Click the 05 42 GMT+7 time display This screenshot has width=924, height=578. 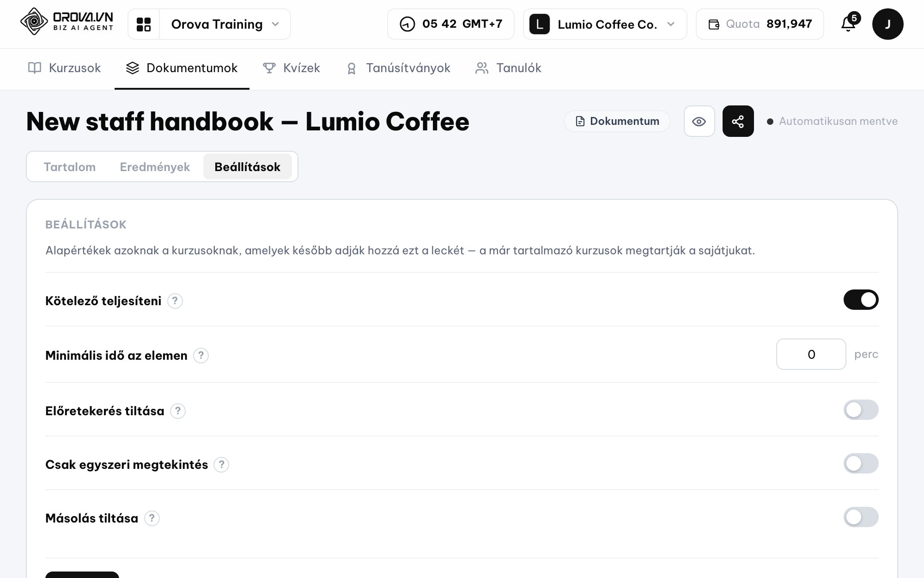(451, 24)
